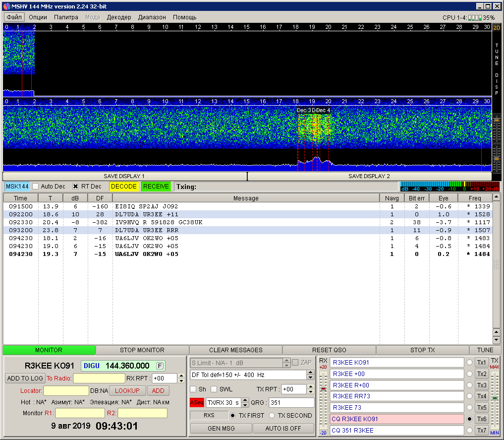This screenshot has width=504, height=440.
Task: Click the QRG input field
Action: (291, 402)
